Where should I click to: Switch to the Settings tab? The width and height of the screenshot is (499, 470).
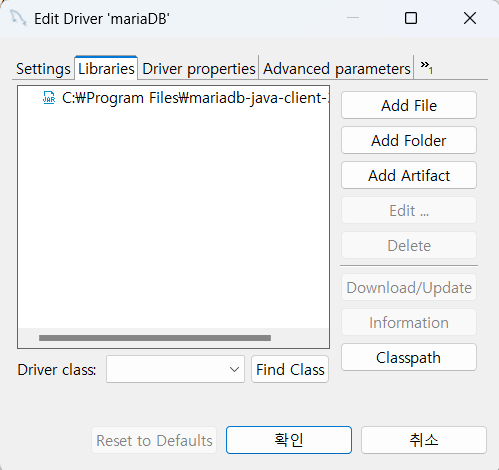coord(43,69)
